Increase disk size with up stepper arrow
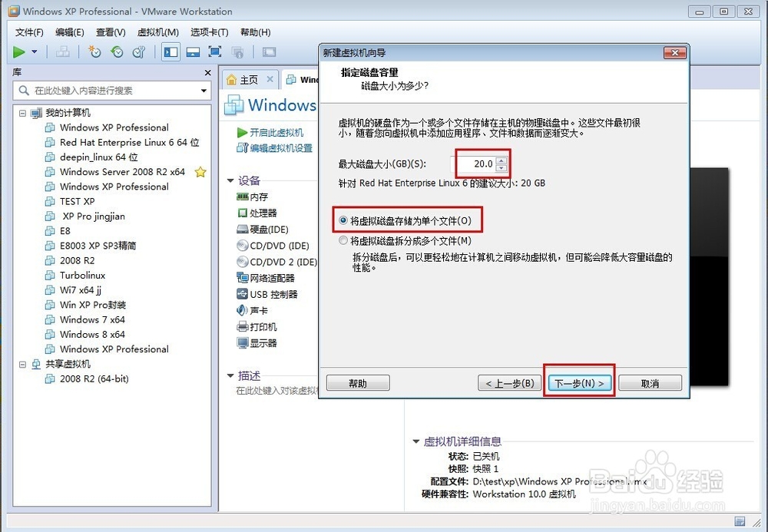Screen dimensions: 768x532 [501, 160]
